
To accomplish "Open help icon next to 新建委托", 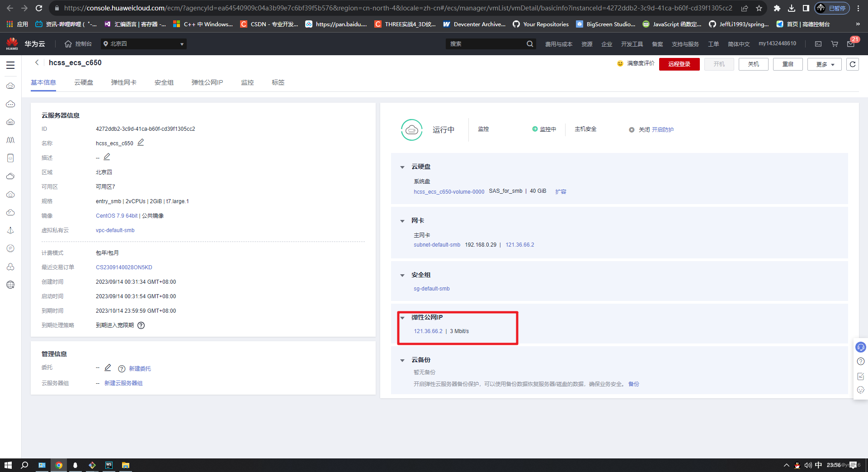I will pyautogui.click(x=122, y=369).
